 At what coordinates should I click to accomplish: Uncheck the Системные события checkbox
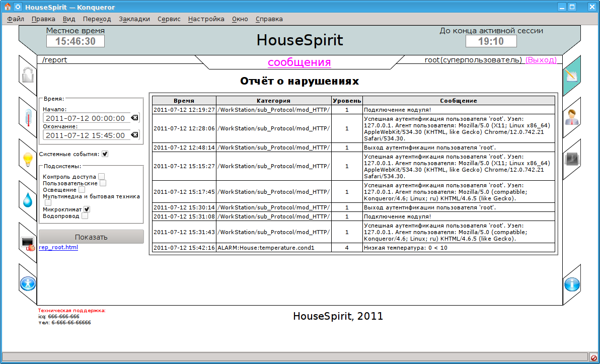tap(105, 154)
